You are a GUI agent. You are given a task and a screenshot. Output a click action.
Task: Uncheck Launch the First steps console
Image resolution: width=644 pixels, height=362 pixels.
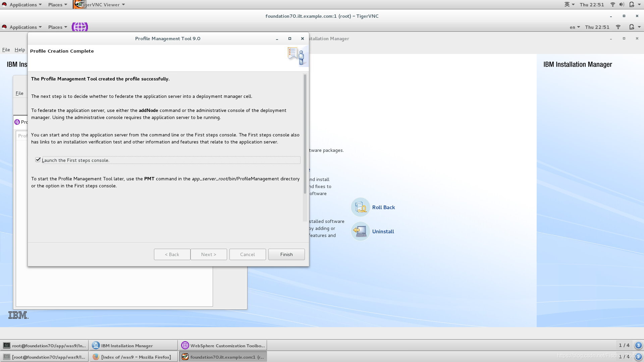click(38, 160)
